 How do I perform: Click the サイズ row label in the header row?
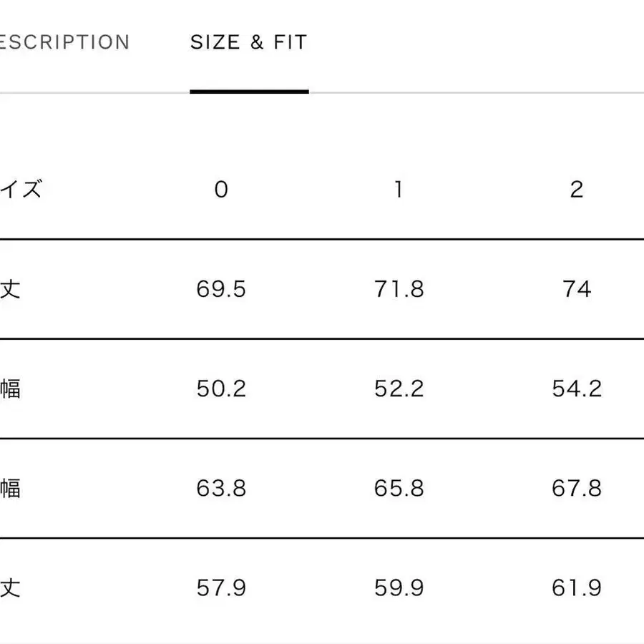(x=21, y=190)
